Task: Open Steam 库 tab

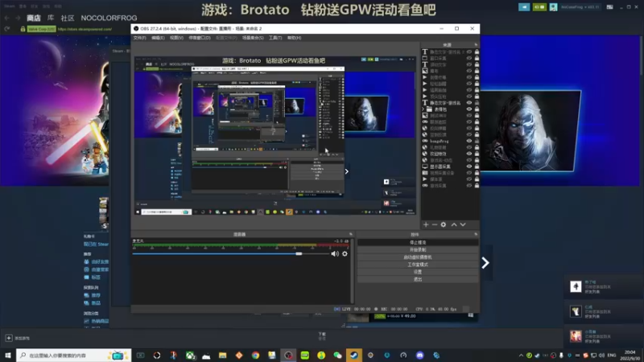Action: [51, 18]
